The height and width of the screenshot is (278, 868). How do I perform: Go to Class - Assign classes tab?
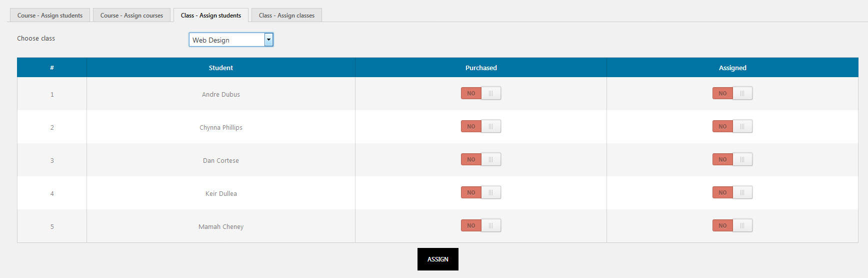click(x=286, y=16)
